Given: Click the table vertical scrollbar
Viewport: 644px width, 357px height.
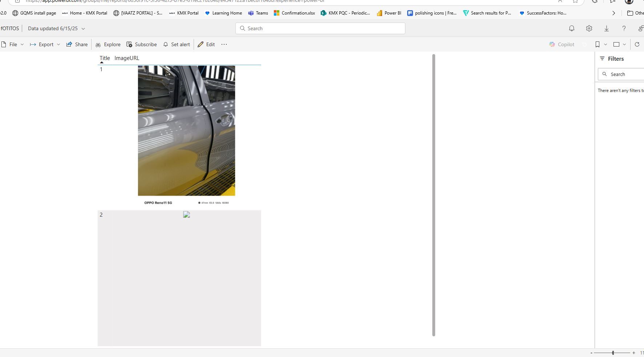Looking at the screenshot, I should (434, 195).
